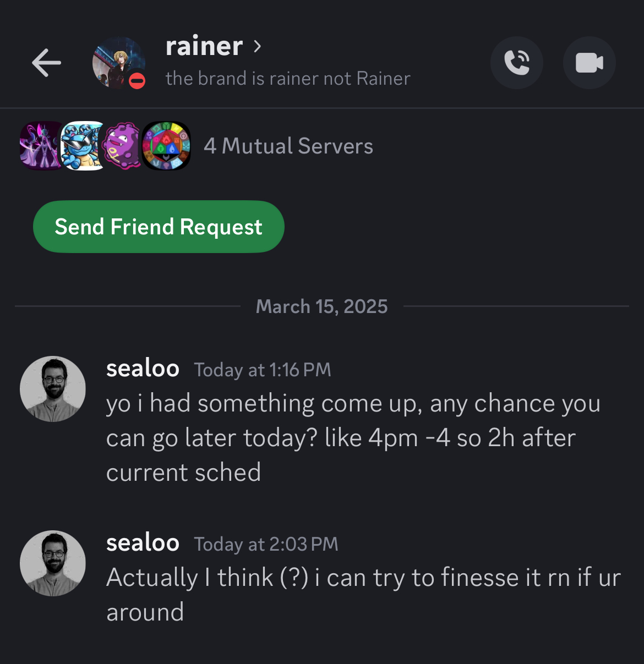Tap sealoo's avatar on the 1:16 PM message

click(x=53, y=389)
